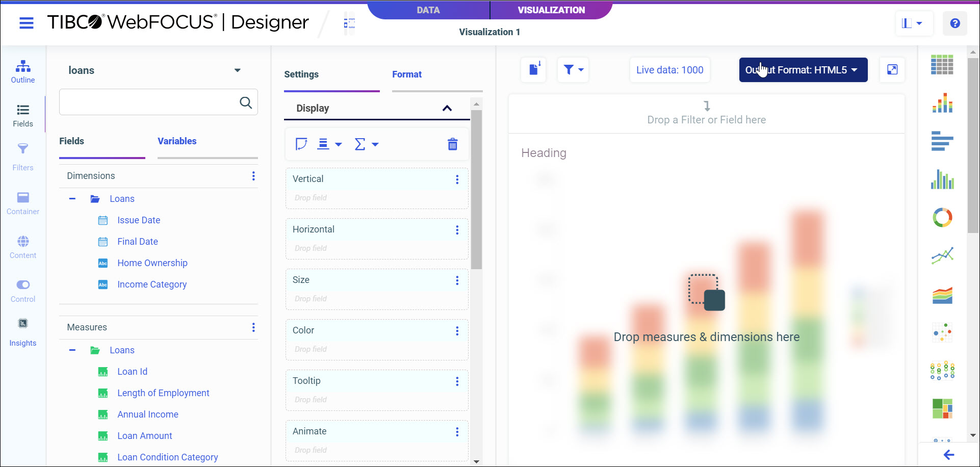Select the Home Ownership dimension field
This screenshot has width=980, height=467.
pyautogui.click(x=152, y=263)
